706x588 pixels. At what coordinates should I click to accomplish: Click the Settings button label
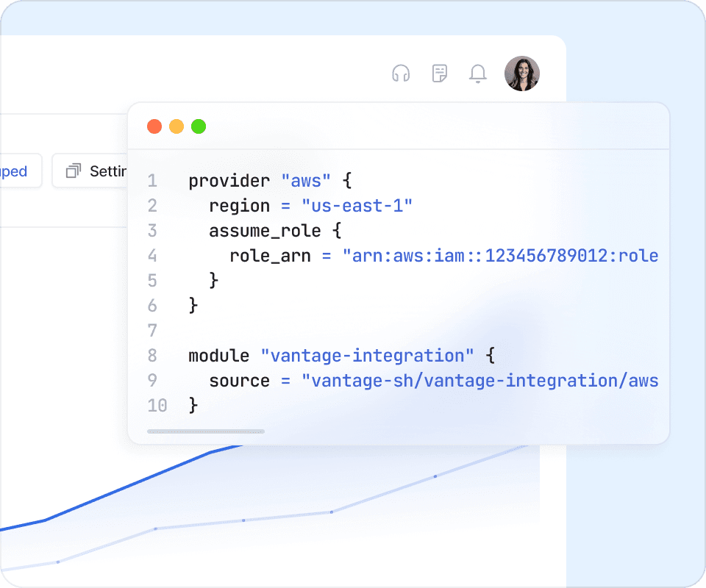tap(108, 171)
